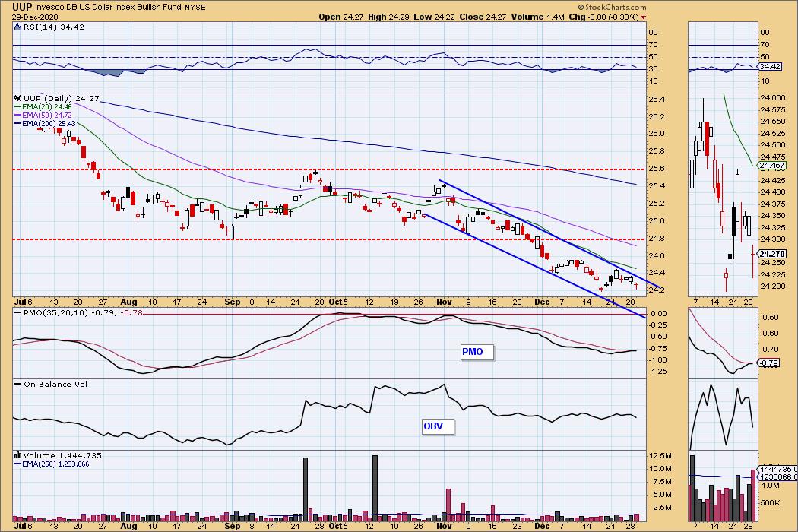Click the Open 24.27 value in the header

pyautogui.click(x=341, y=17)
